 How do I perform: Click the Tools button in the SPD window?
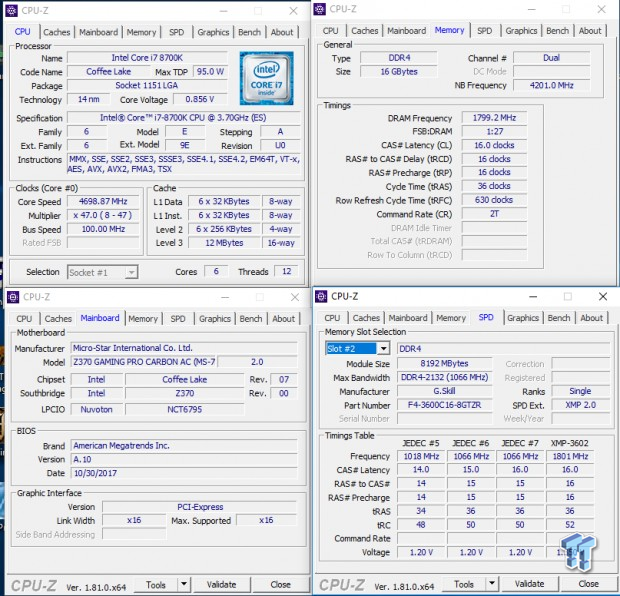[464, 583]
